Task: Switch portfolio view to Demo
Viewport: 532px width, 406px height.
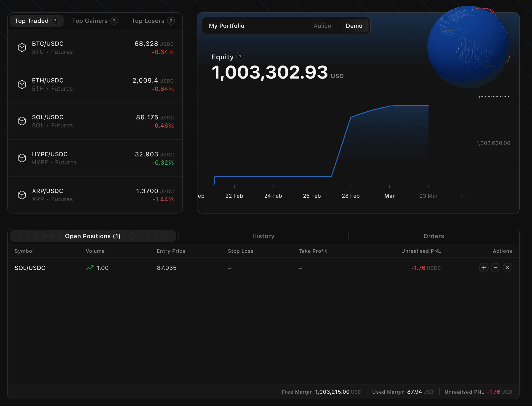Action: pyautogui.click(x=354, y=26)
